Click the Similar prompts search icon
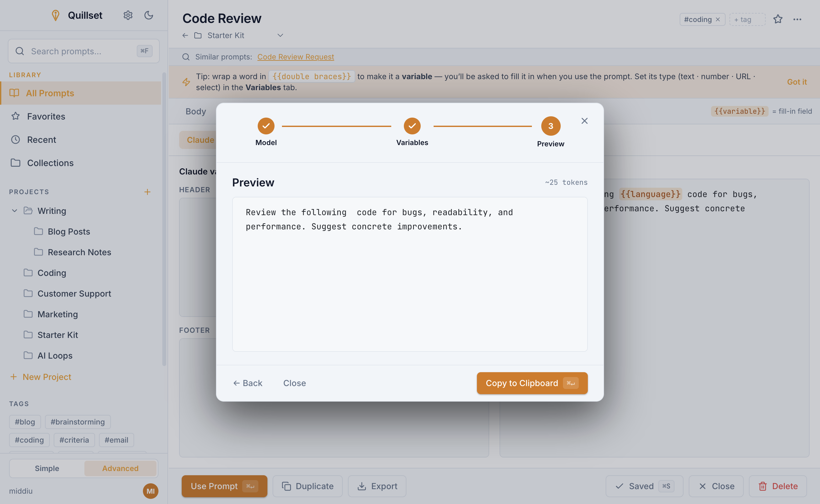The height and width of the screenshot is (504, 820). coord(186,57)
